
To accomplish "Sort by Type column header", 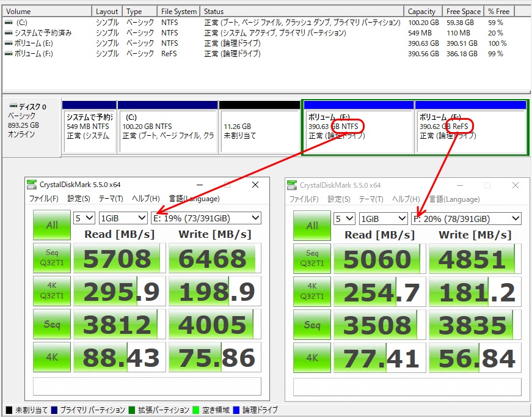I will (x=140, y=11).
